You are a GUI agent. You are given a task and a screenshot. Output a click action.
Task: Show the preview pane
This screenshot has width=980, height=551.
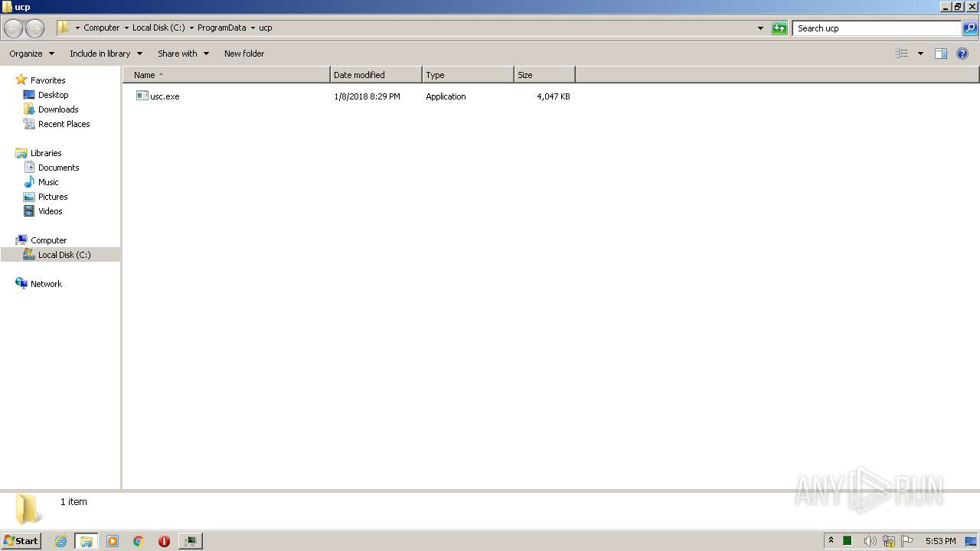[941, 54]
